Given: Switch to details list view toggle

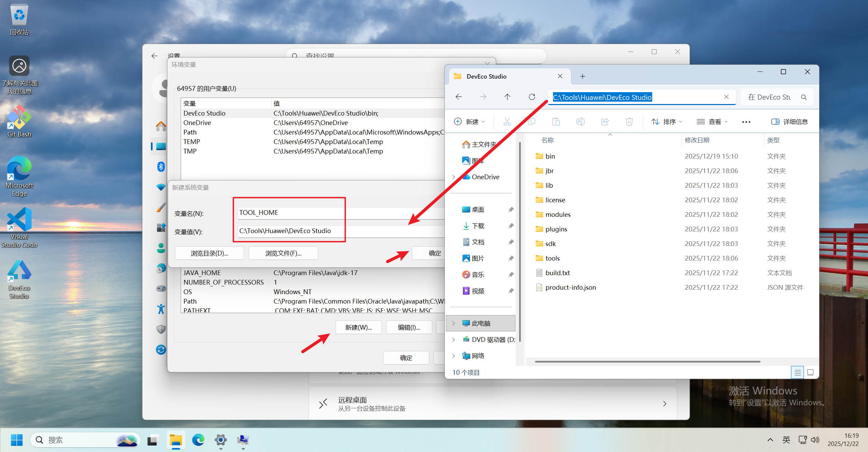Looking at the screenshot, I should pyautogui.click(x=797, y=372).
